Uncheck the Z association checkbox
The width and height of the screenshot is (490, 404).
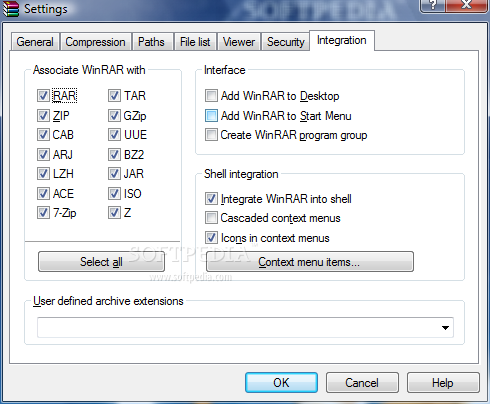pyautogui.click(x=114, y=213)
